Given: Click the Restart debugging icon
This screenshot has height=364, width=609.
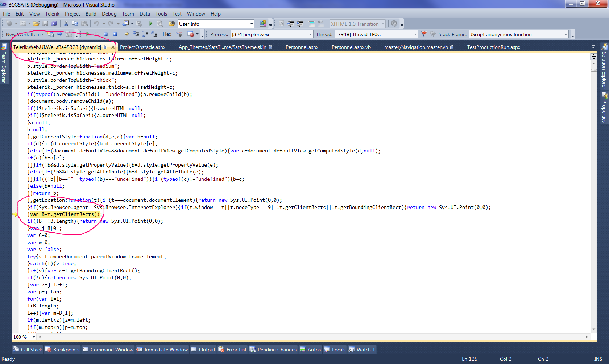Looking at the screenshot, I should [x=115, y=34].
